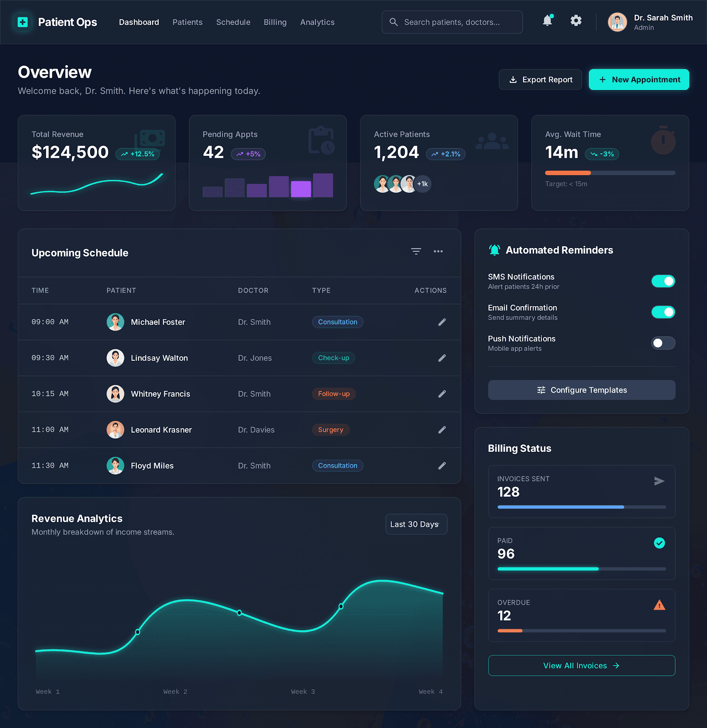This screenshot has height=728, width=707.
Task: Open the notifications bell
Action: (547, 21)
